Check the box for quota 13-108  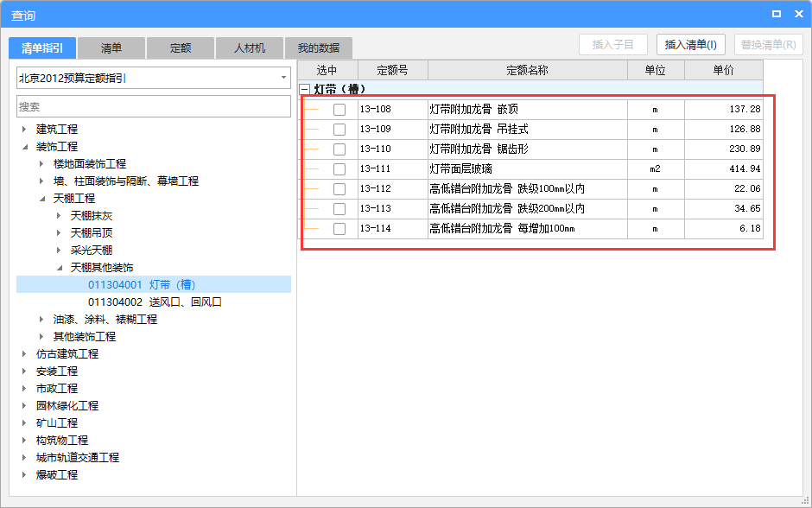339,109
